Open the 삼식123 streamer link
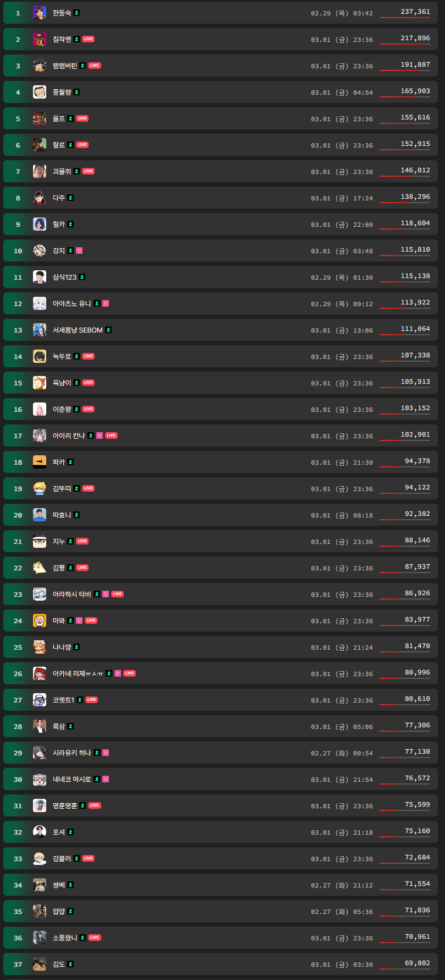Viewport: 445px width, 980px height. tap(64, 277)
